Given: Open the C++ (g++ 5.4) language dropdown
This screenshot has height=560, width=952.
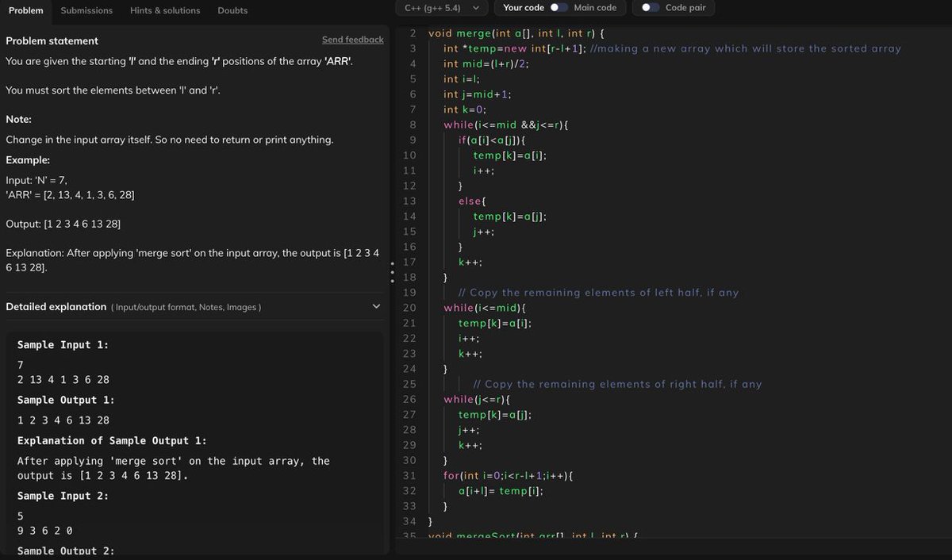Looking at the screenshot, I should pos(442,8).
